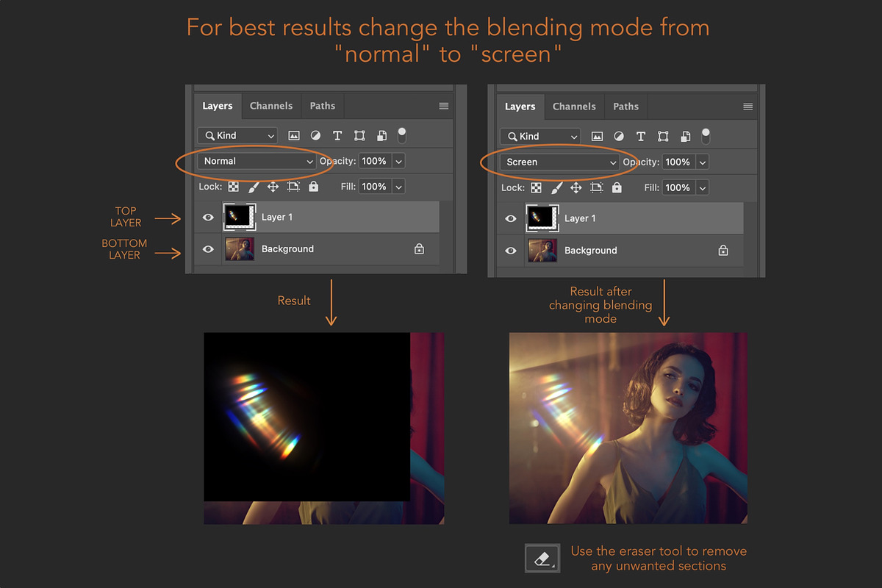Hide Layer 1 in left Layers panel
Image resolution: width=882 pixels, height=588 pixels.
[x=208, y=218]
